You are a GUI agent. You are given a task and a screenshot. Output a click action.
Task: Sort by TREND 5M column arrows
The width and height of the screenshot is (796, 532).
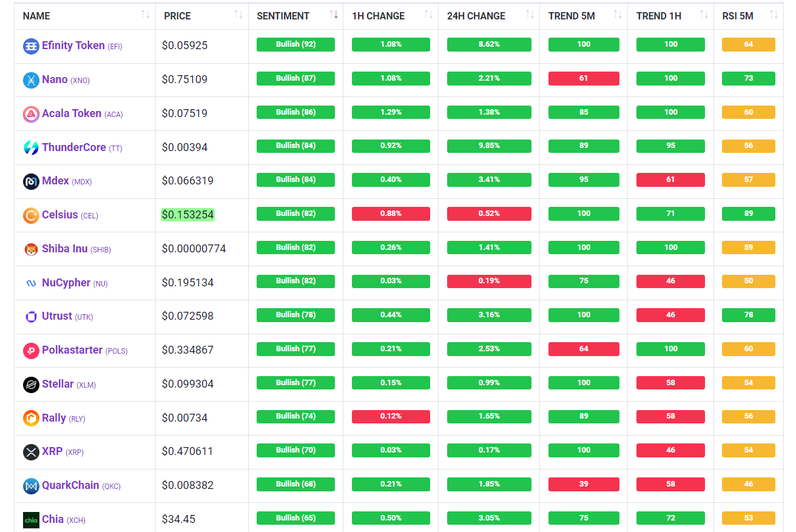pyautogui.click(x=618, y=15)
